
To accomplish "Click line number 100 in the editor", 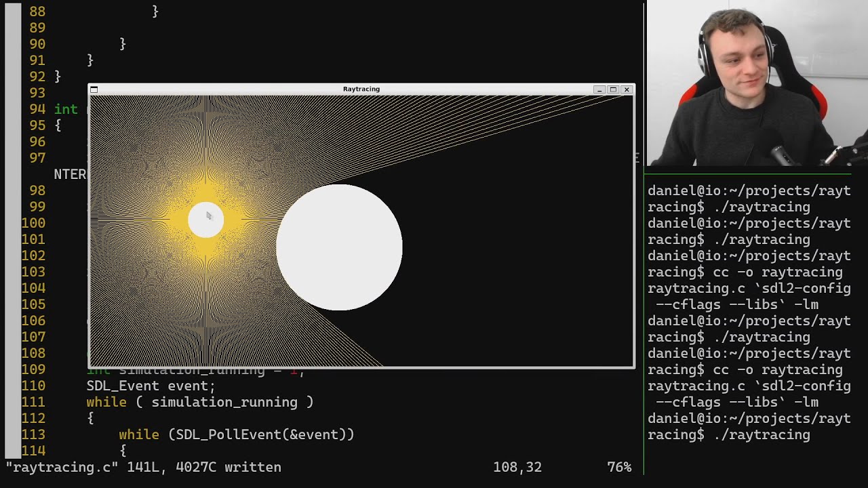I will coord(33,223).
